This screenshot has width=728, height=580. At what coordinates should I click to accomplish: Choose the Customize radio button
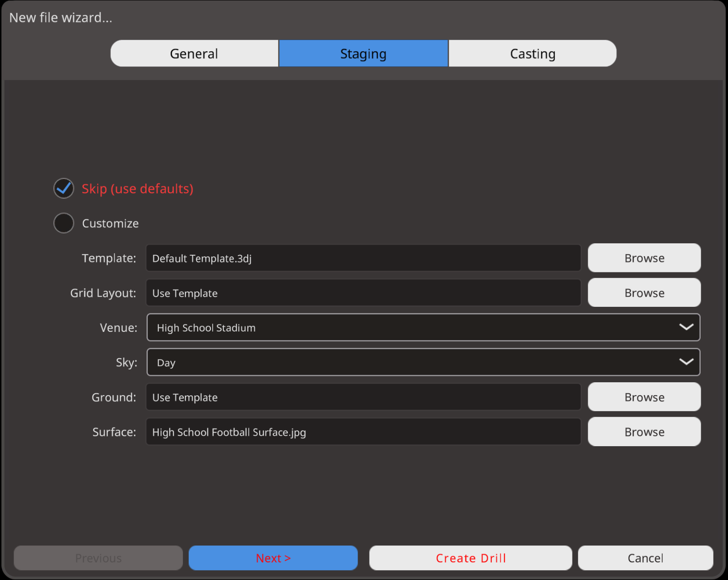(x=64, y=223)
